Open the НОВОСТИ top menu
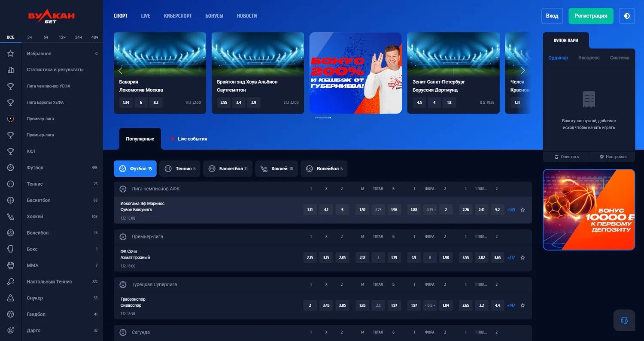The image size is (644, 341). (247, 16)
